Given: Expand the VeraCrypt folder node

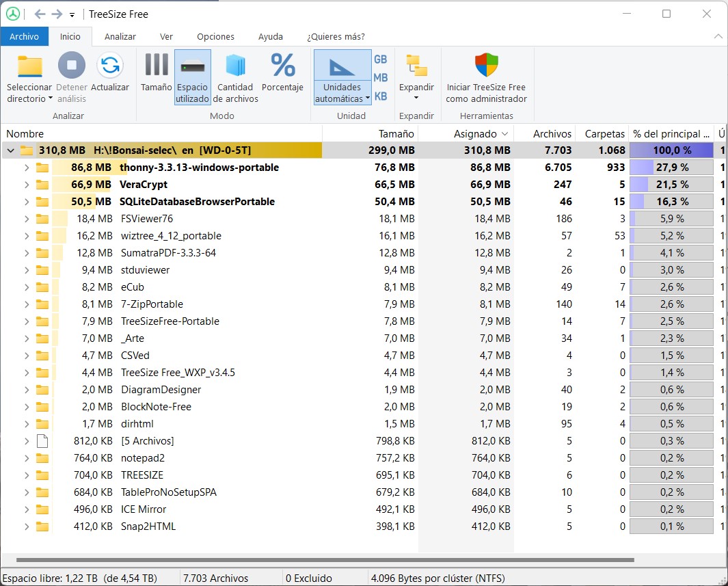Looking at the screenshot, I should pos(27,185).
